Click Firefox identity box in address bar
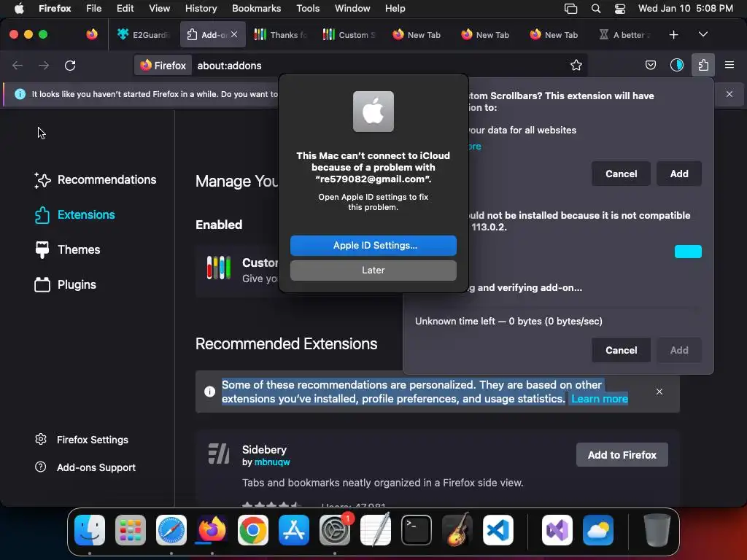 click(x=163, y=65)
